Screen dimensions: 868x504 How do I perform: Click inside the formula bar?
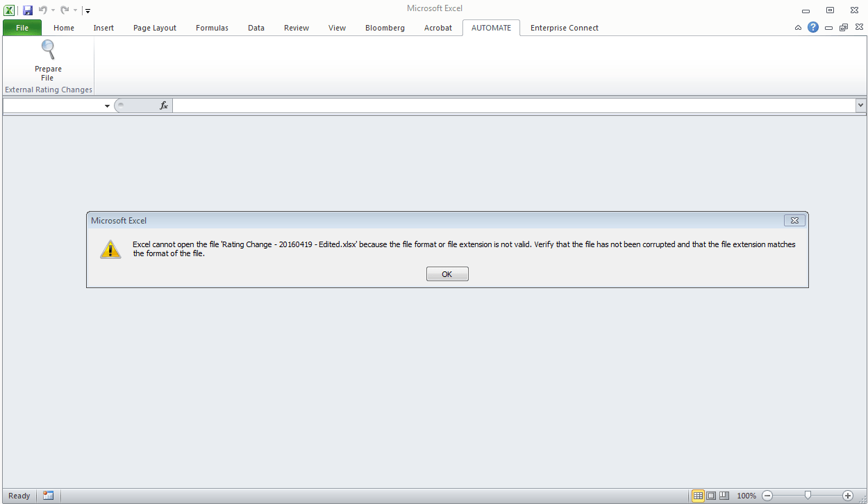(x=514, y=106)
